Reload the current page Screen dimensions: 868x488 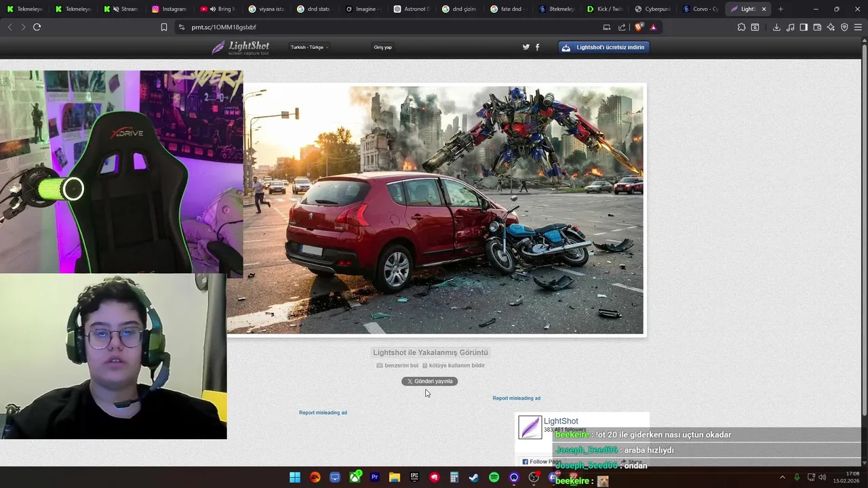click(37, 27)
